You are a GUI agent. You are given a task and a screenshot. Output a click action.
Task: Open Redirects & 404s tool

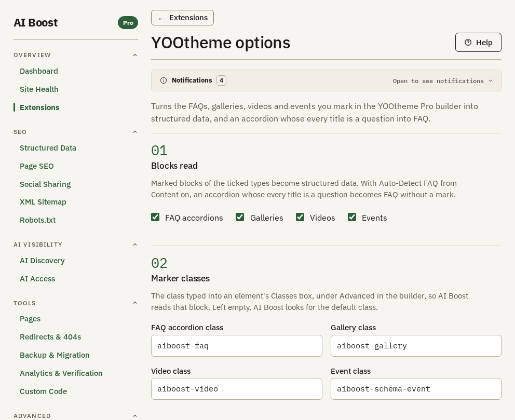[x=50, y=337]
